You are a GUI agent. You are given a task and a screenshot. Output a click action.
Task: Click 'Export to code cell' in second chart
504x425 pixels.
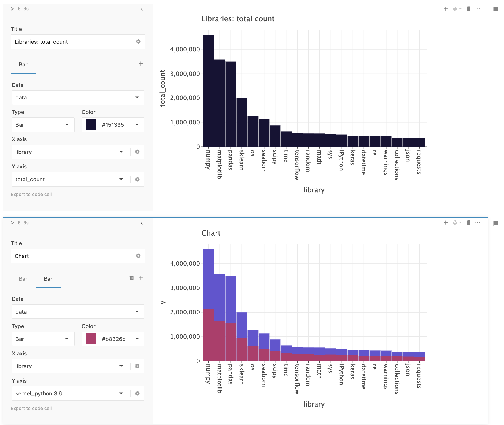pyautogui.click(x=31, y=408)
